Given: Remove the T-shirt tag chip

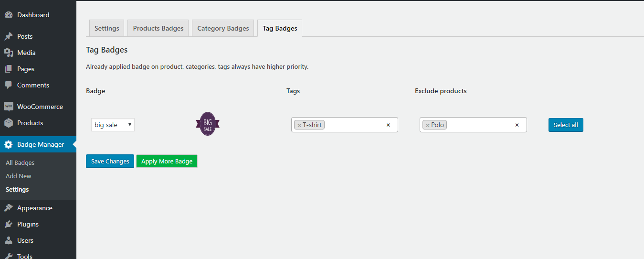Looking at the screenshot, I should pyautogui.click(x=299, y=125).
